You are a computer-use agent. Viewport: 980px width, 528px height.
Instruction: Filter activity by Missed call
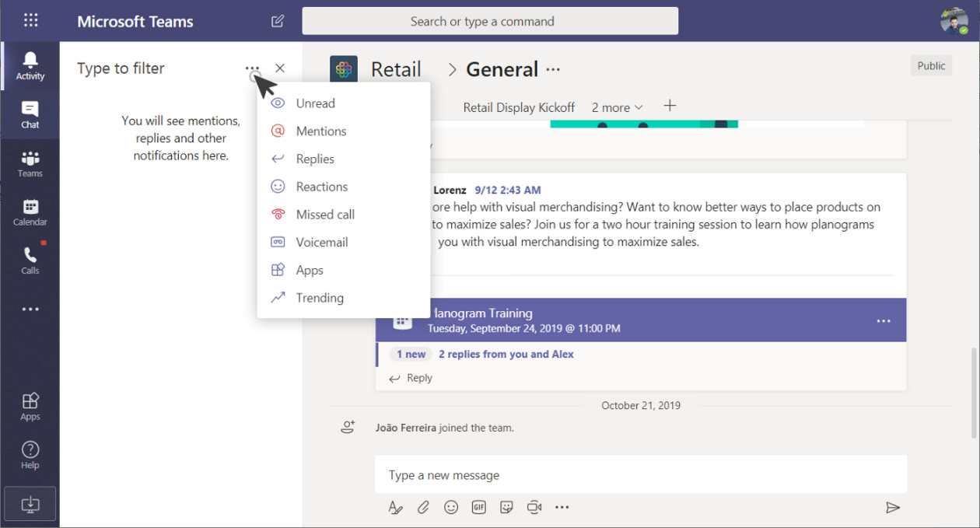pyautogui.click(x=344, y=215)
